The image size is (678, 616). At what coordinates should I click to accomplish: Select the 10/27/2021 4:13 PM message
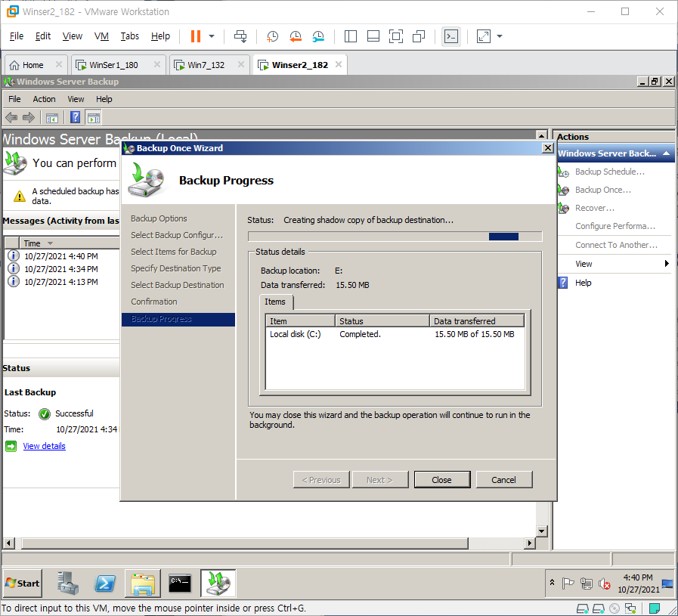[x=61, y=282]
